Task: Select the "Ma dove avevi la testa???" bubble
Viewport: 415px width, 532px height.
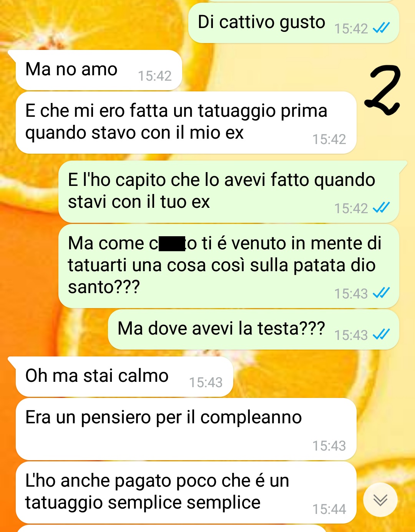Action: [x=254, y=330]
